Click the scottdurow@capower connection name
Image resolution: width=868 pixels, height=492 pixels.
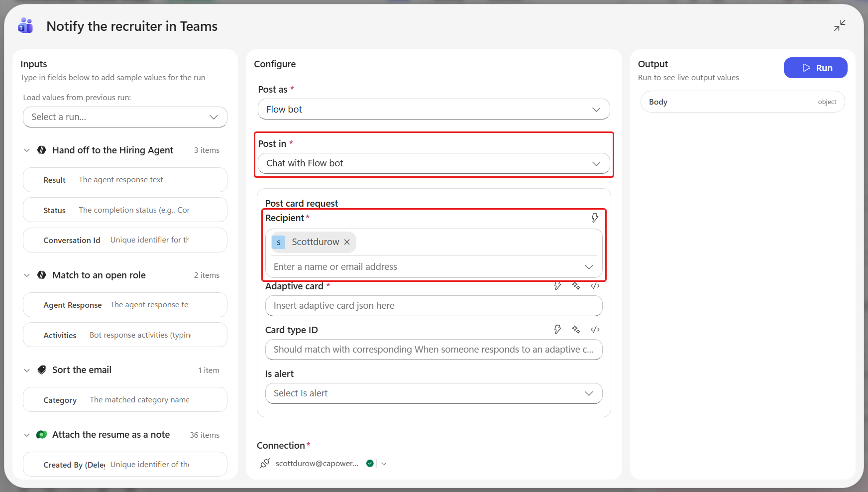click(x=317, y=464)
